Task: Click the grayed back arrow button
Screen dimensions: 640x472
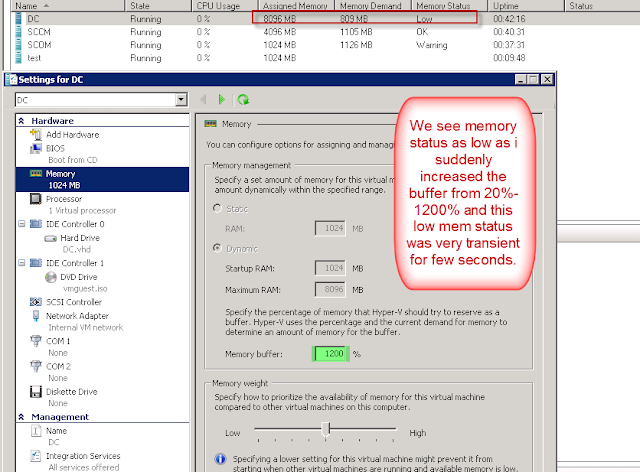Action: tap(203, 99)
